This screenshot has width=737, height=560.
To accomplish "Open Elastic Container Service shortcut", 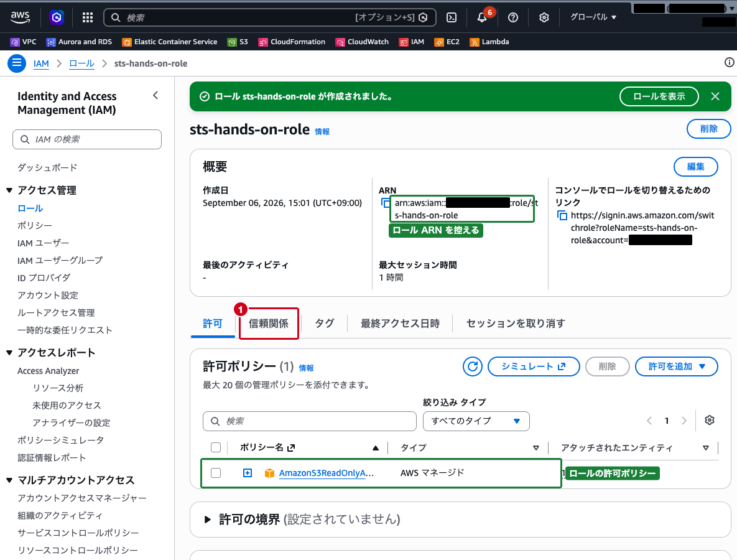I will [170, 42].
